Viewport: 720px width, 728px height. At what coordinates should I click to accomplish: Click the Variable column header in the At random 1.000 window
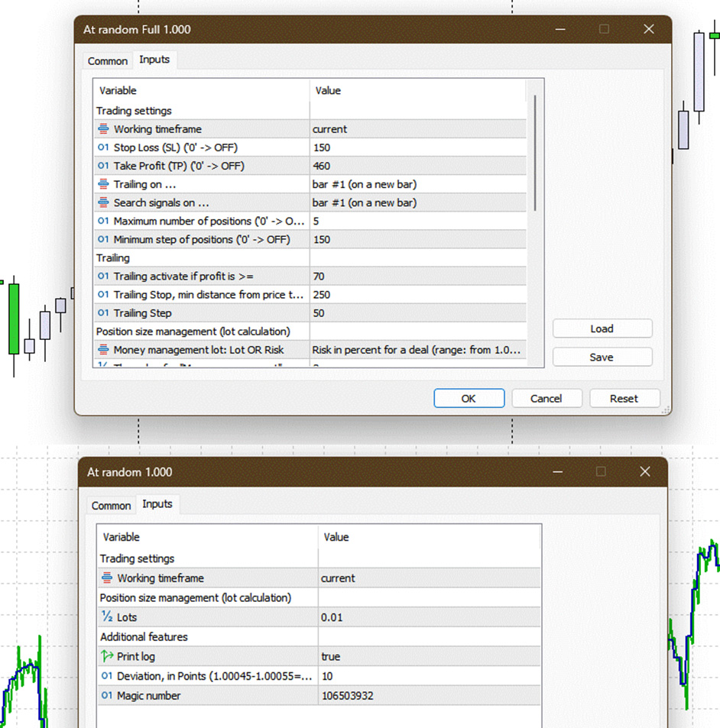pyautogui.click(x=208, y=537)
